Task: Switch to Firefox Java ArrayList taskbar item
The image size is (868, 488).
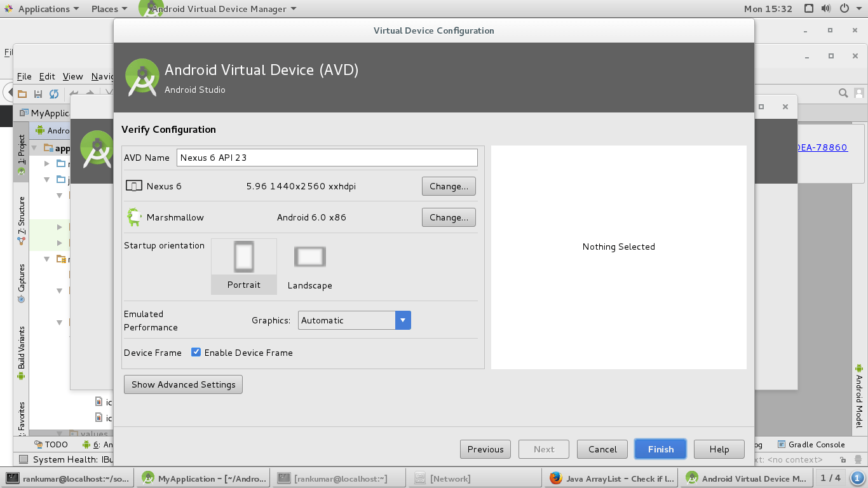Action: click(x=611, y=478)
